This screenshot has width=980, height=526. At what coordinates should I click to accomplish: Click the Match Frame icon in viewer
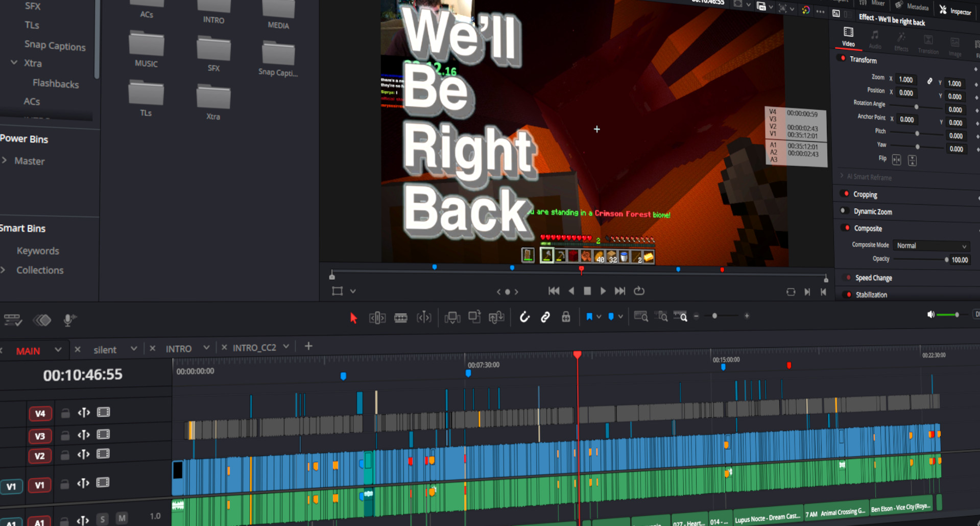click(791, 292)
